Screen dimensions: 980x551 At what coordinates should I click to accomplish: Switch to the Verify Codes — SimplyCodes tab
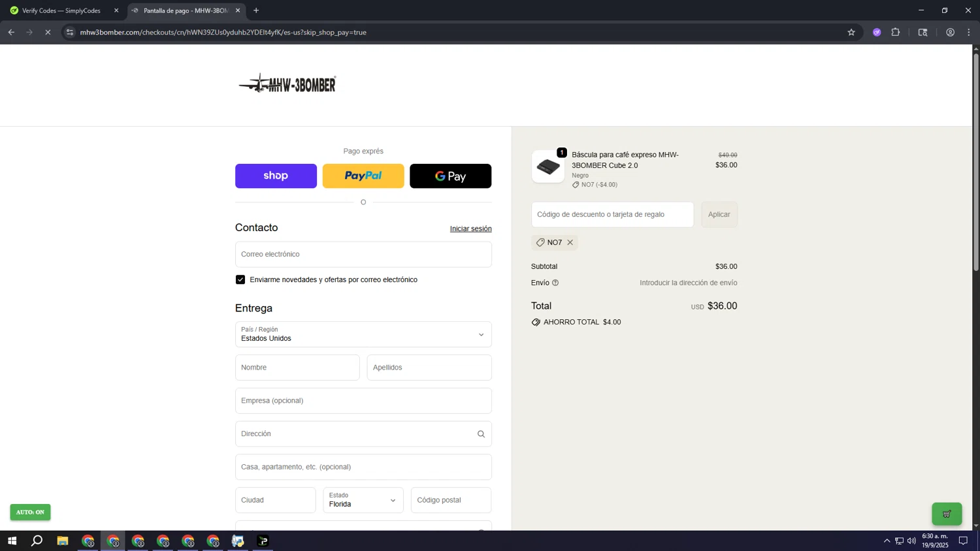[x=61, y=10]
